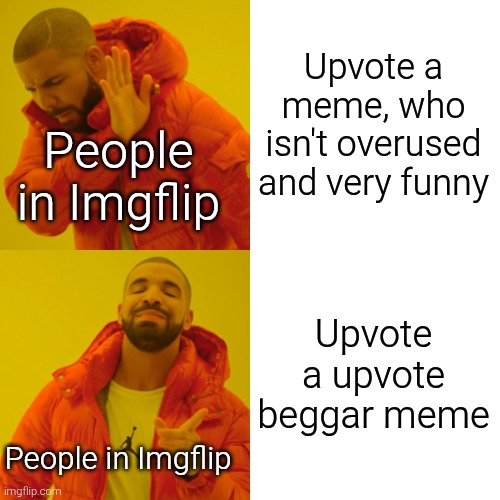Click the imgflip.com watermark

[x=32, y=491]
